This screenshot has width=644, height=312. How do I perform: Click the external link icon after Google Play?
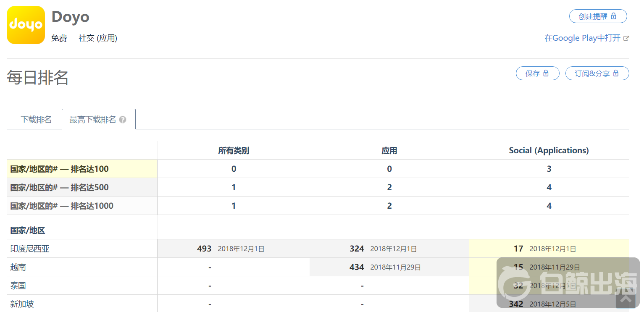tap(626, 38)
